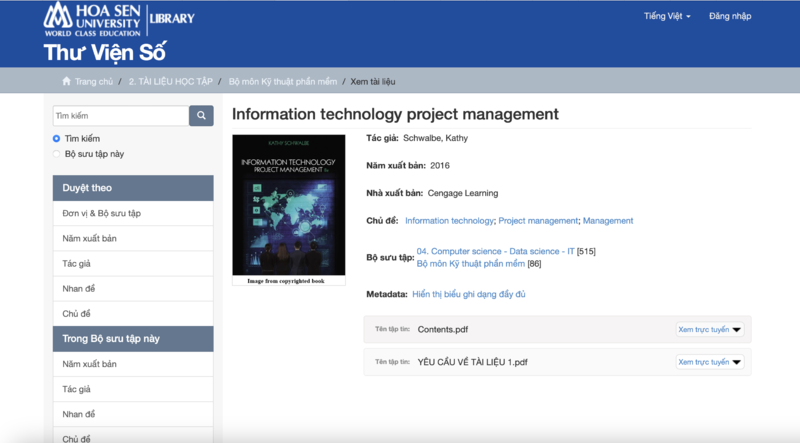The height and width of the screenshot is (443, 800).
Task: Expand 'Xem trực tuyến' dropdown for Contents.pdf
Action: point(709,329)
